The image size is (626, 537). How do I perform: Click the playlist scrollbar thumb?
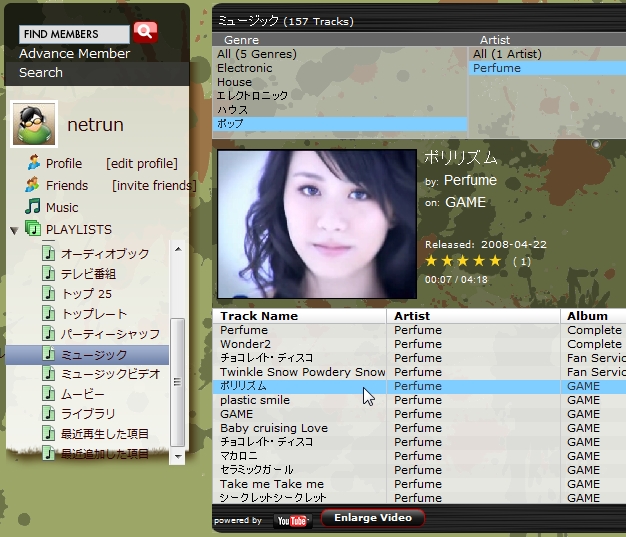click(178, 382)
